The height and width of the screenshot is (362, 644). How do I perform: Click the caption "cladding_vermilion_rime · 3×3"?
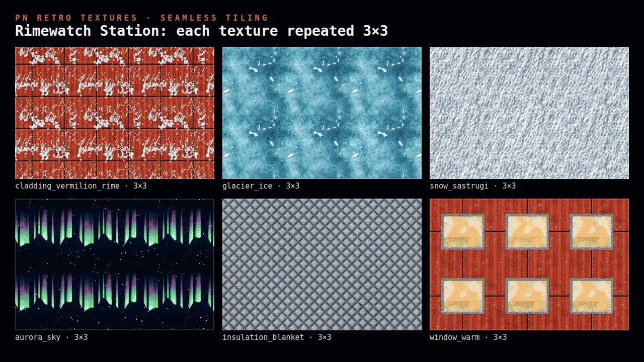pyautogui.click(x=81, y=186)
